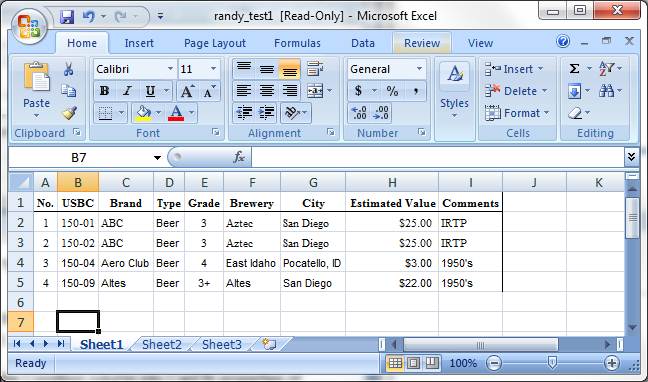Toggle Bold formatting
This screenshot has width=648, height=382.
(105, 91)
